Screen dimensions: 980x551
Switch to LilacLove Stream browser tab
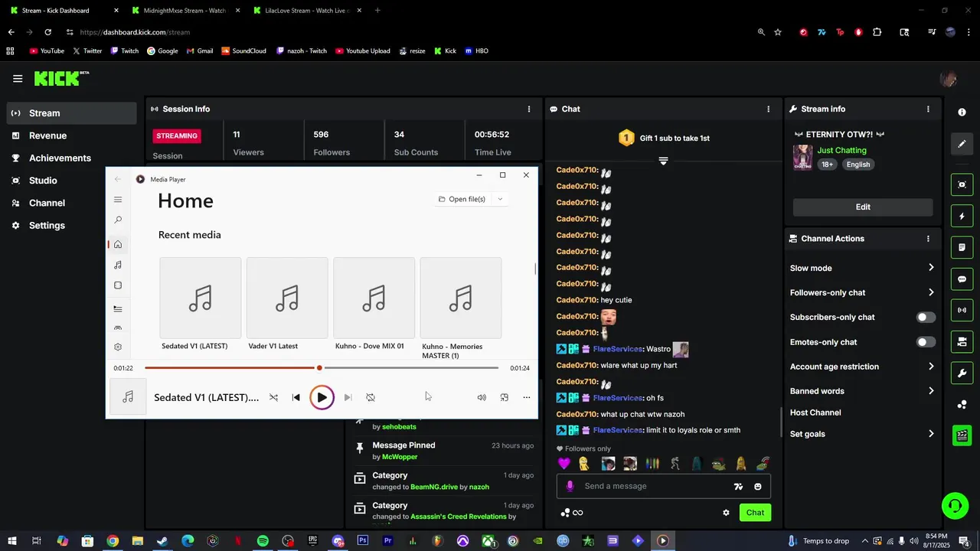point(306,11)
